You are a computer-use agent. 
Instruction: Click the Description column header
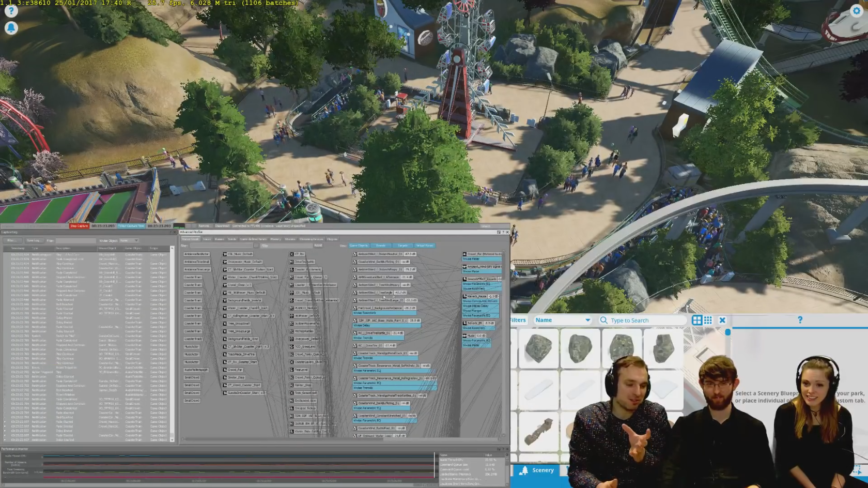point(63,249)
